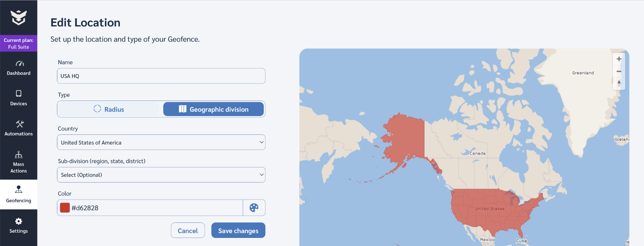The width and height of the screenshot is (644, 246).
Task: Open the Sub-division select dropdown
Action: (161, 175)
